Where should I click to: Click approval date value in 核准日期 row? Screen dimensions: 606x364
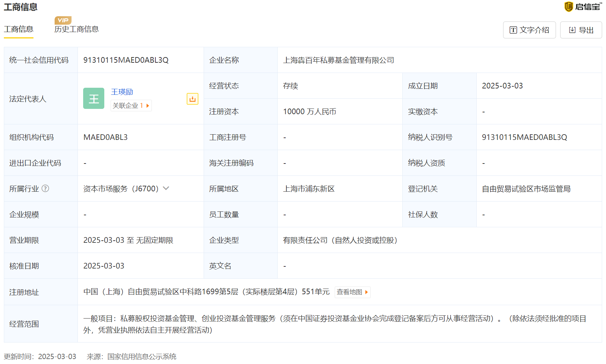click(x=104, y=266)
